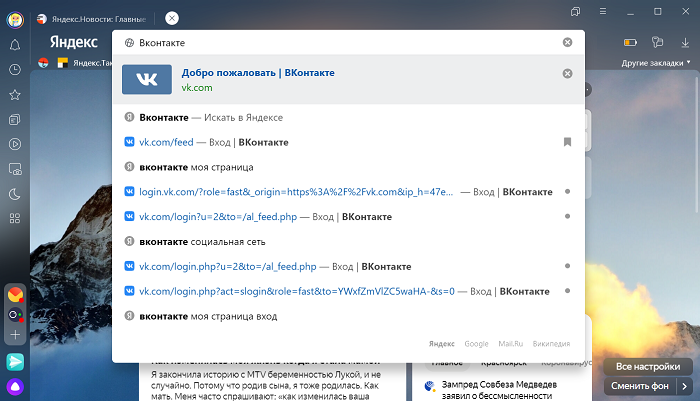700x401 pixels.
Task: Select suggestion вконтакте социальная сеть
Action: pos(348,242)
